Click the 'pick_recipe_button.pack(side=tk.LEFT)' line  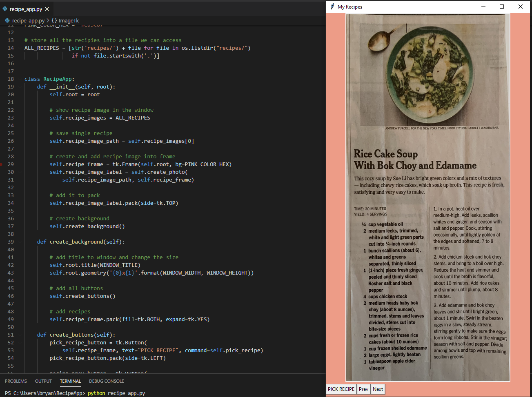click(108, 358)
